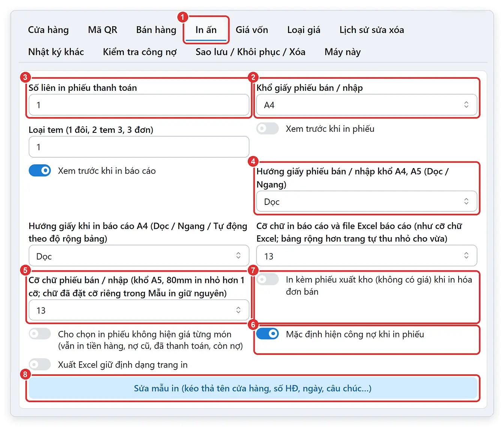
Task: Select the In ấn tab
Action: pyautogui.click(x=206, y=30)
